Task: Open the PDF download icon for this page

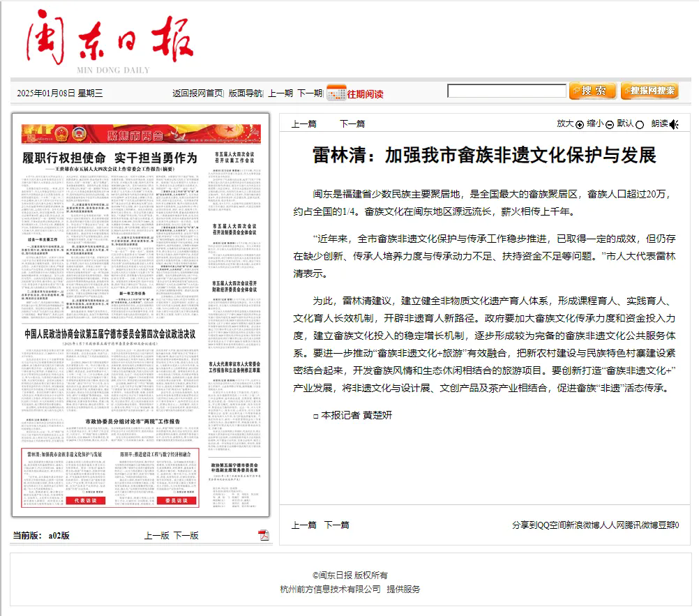Action: (264, 535)
